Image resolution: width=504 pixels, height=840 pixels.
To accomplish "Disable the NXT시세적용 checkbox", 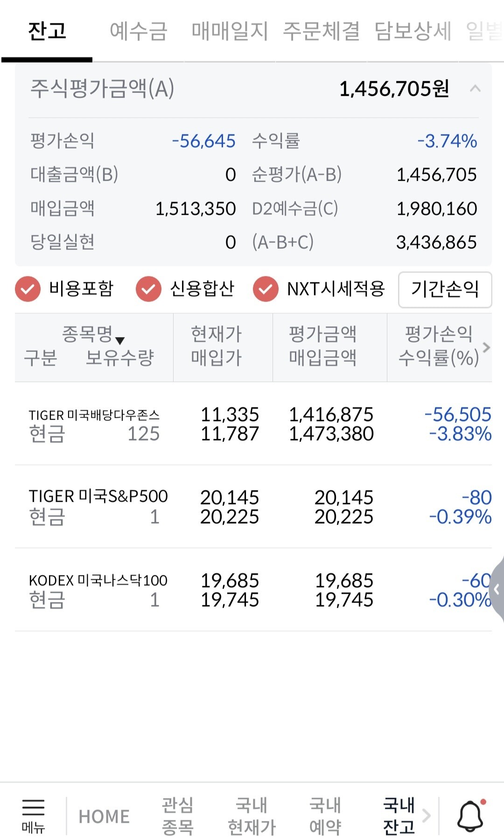I will (x=266, y=289).
